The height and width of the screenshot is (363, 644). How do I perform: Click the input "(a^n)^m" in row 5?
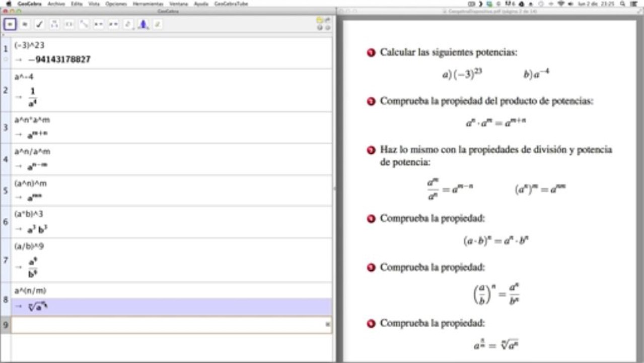tap(30, 184)
